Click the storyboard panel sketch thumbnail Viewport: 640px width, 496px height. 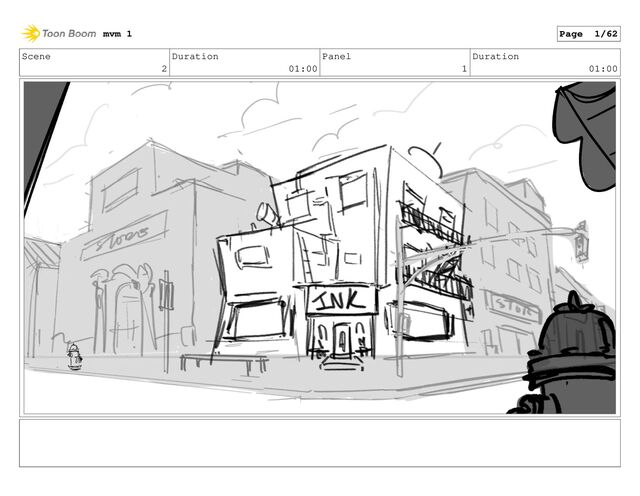pyautogui.click(x=320, y=248)
